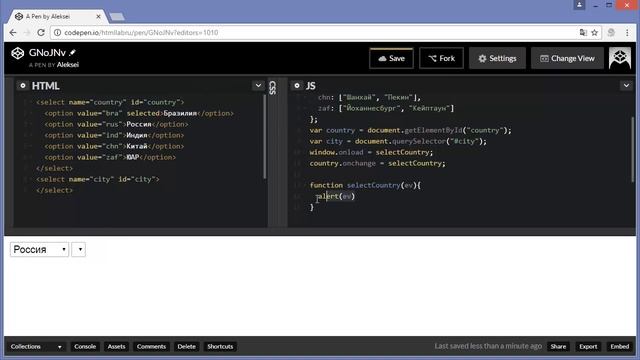Click the browser extension icon
The height and width of the screenshot is (360, 640).
tap(611, 33)
